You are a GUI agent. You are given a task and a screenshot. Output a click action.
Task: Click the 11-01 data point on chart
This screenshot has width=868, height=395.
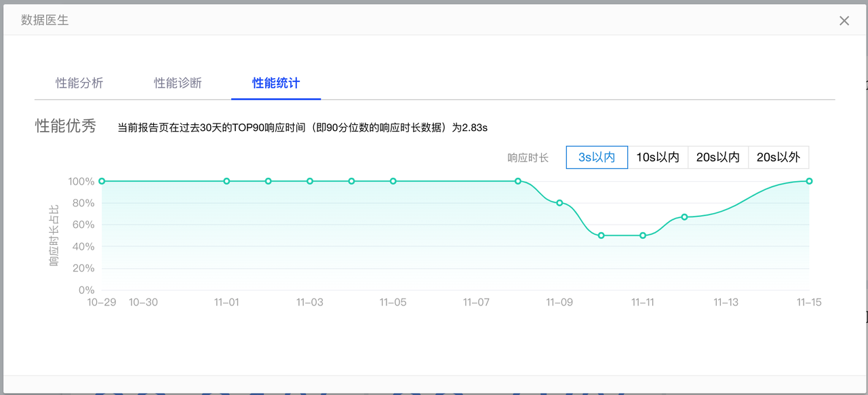[x=226, y=181]
